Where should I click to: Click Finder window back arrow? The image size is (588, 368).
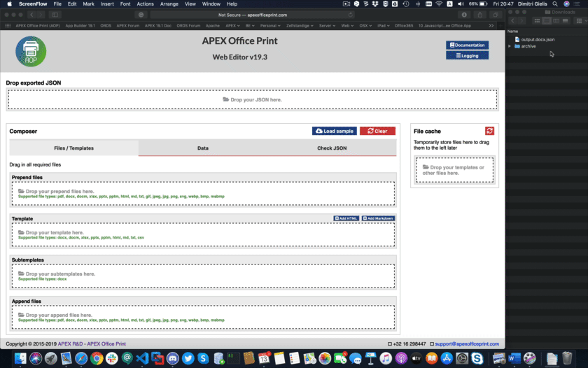point(512,20)
